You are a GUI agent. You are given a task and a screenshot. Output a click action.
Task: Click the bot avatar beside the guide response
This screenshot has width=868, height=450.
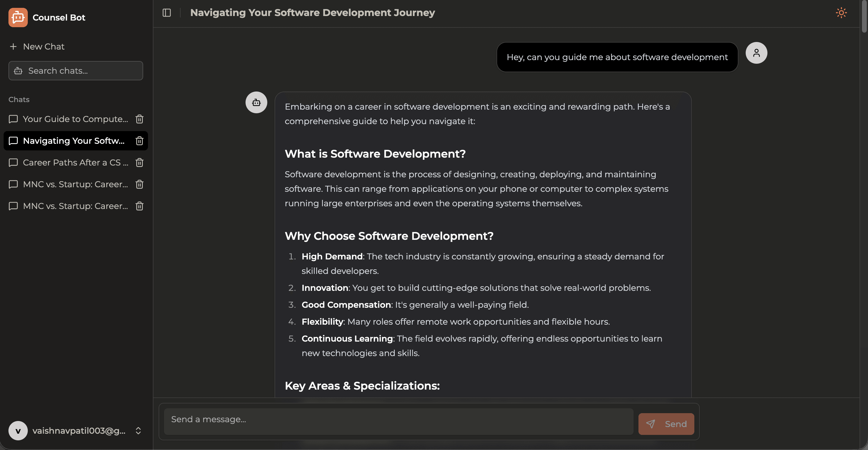pyautogui.click(x=256, y=102)
